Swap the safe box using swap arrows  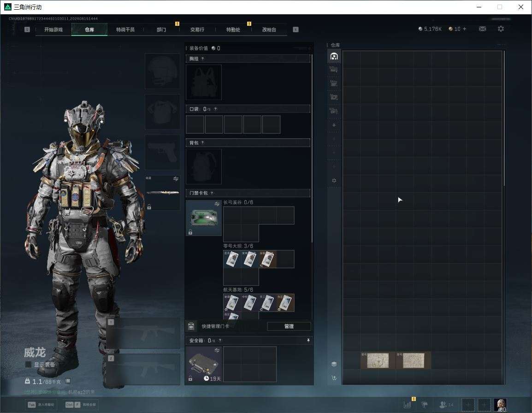(217, 350)
